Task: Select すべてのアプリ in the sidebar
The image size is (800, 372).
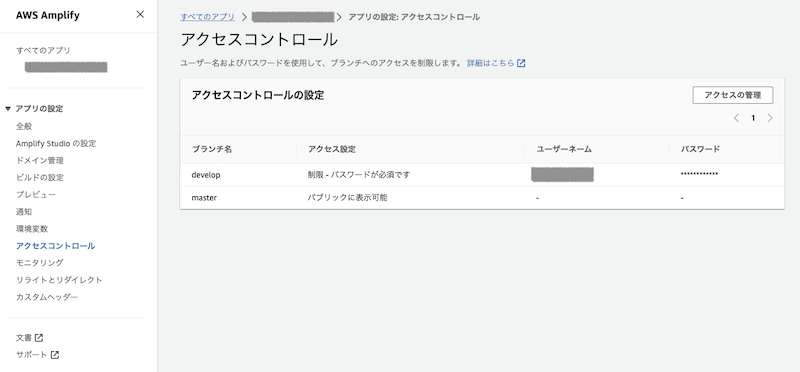Action: pos(43,50)
